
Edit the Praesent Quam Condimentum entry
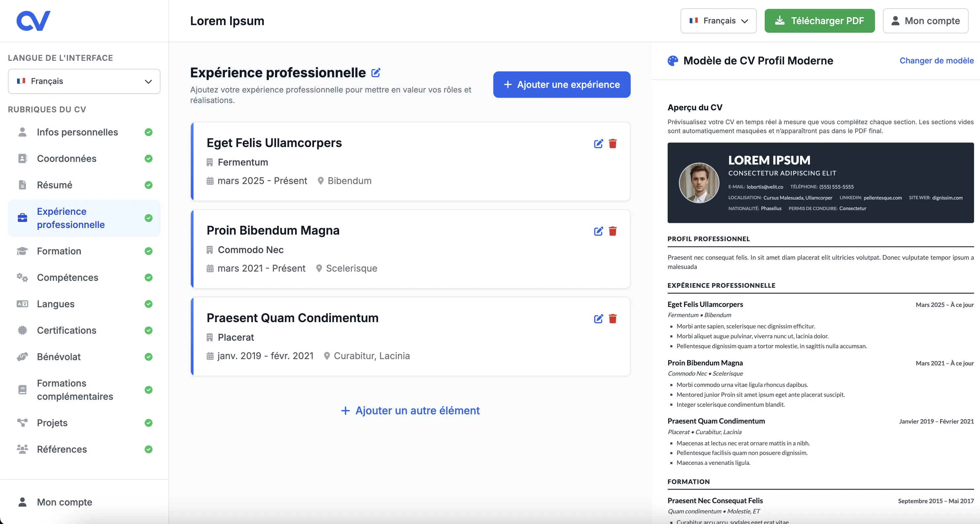tap(598, 319)
